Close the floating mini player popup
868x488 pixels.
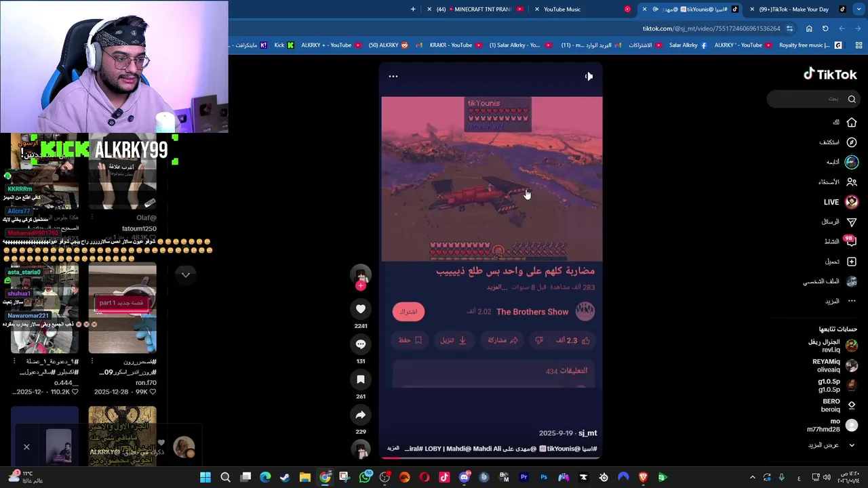point(26,447)
